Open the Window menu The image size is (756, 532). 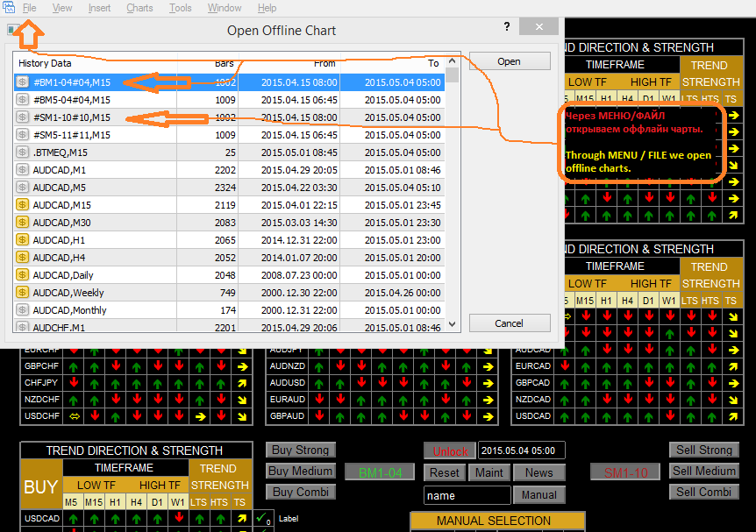coord(225,8)
